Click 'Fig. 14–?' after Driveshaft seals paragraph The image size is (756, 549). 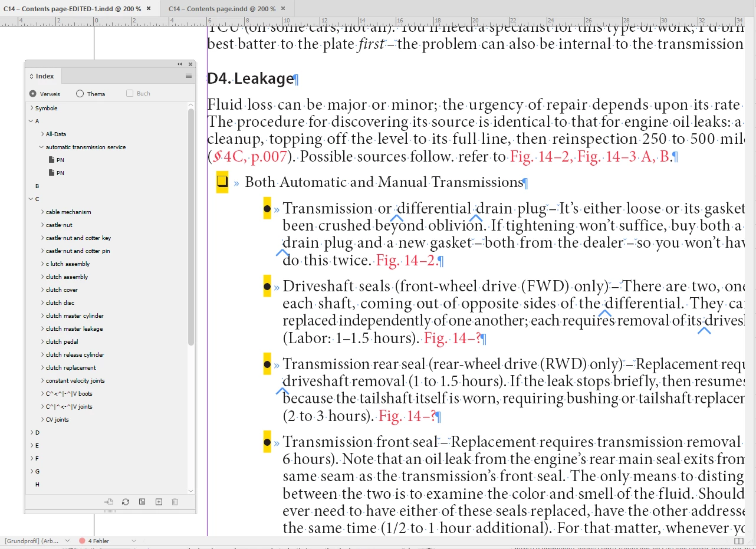452,338
